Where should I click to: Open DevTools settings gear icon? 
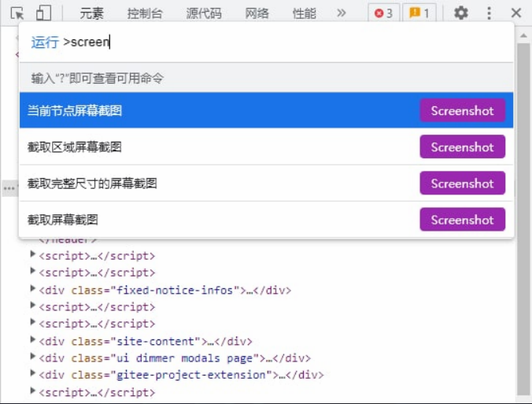pyautogui.click(x=461, y=13)
